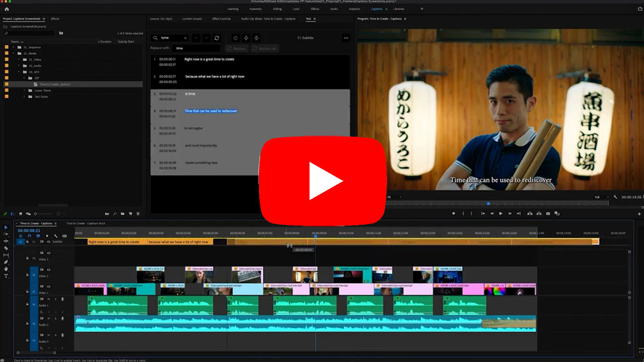Click the refresh icon beside the caption search field

[x=216, y=38]
